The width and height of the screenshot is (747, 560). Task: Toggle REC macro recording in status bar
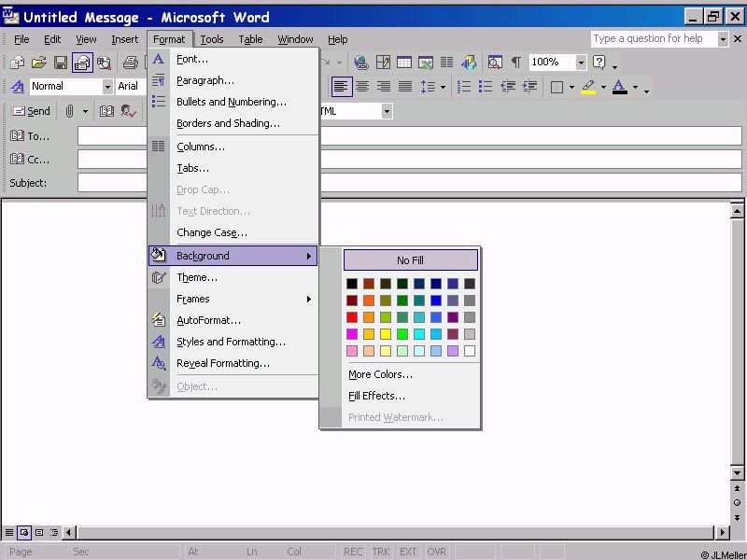coord(353,552)
